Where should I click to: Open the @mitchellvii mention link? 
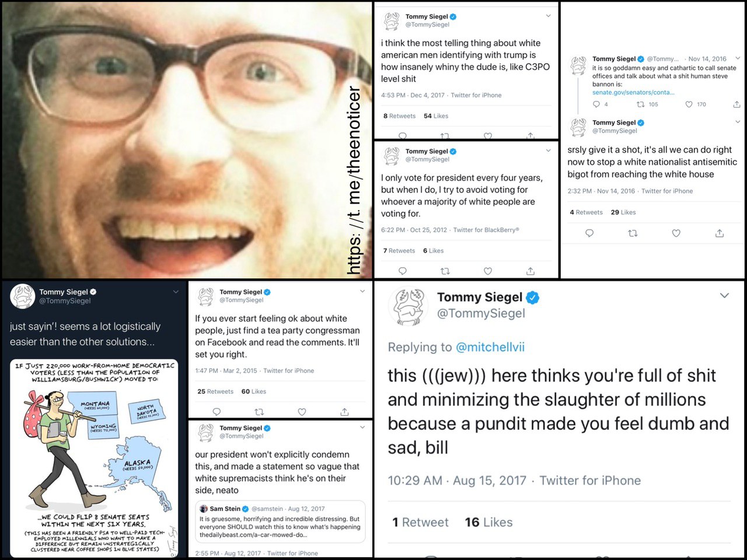point(490,347)
